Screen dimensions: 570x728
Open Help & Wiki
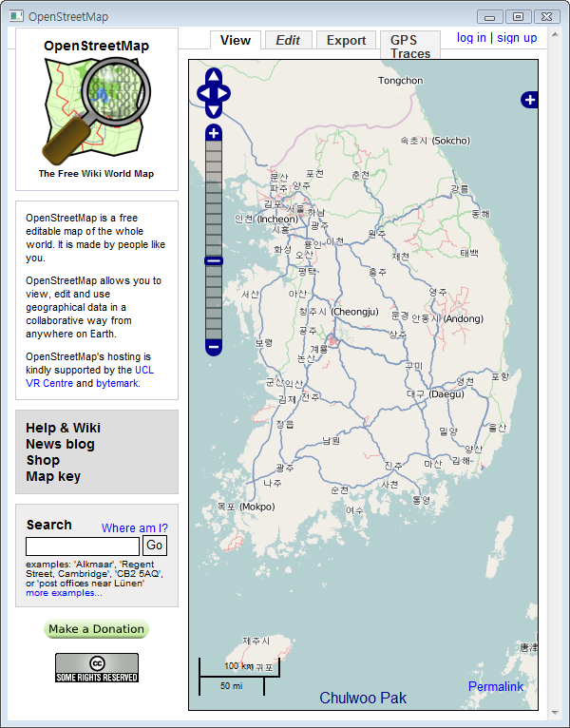(63, 428)
